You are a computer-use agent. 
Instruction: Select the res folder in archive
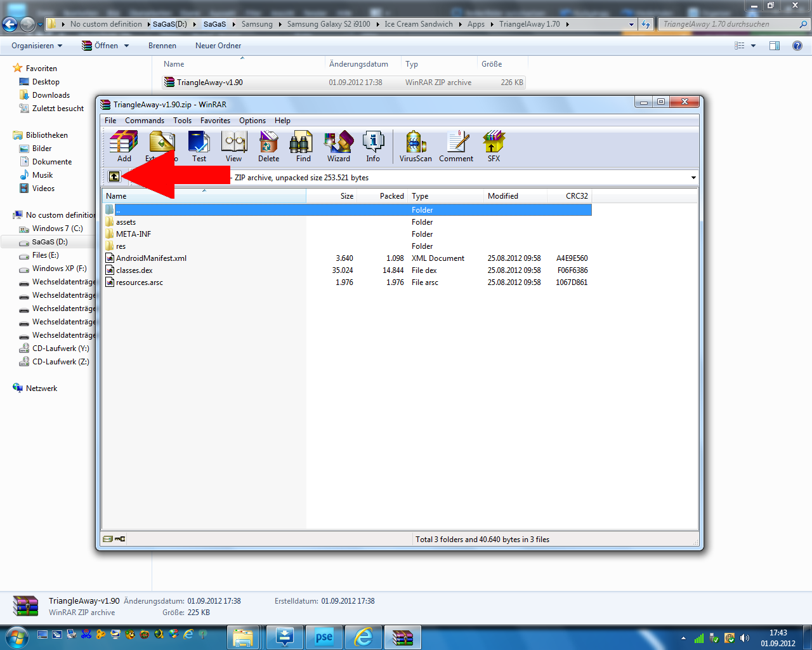(x=121, y=246)
